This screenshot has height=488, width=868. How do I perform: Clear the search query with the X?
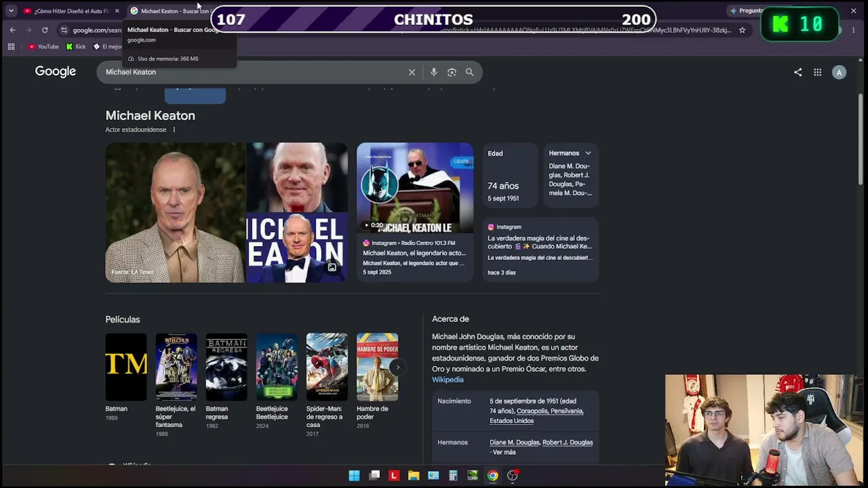412,72
